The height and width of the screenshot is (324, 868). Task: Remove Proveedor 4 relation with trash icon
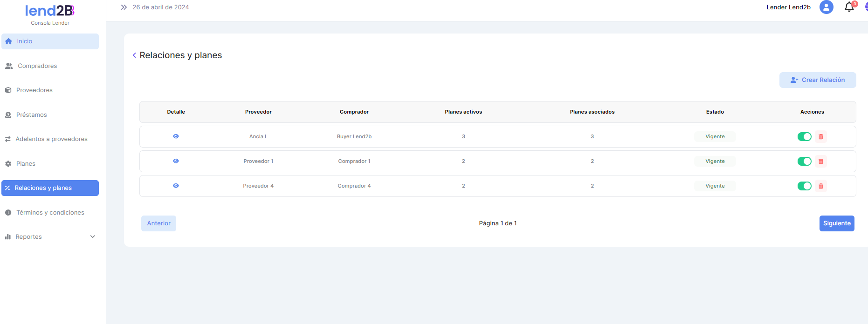821,186
